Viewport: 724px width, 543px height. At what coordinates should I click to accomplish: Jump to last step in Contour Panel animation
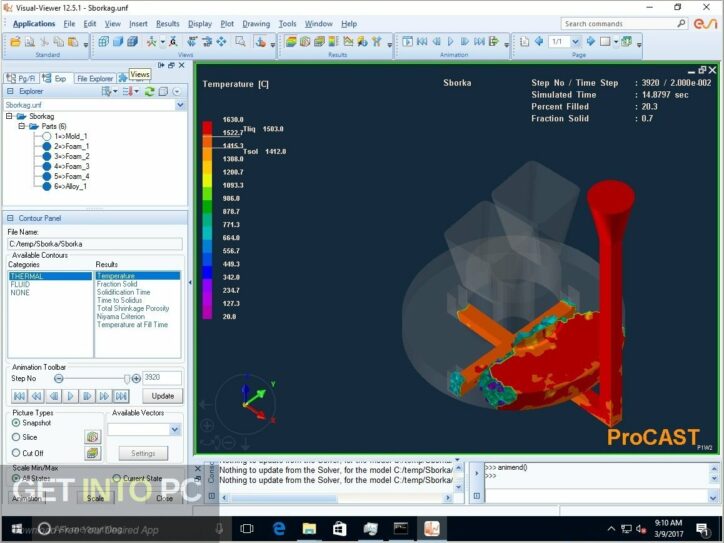(121, 396)
